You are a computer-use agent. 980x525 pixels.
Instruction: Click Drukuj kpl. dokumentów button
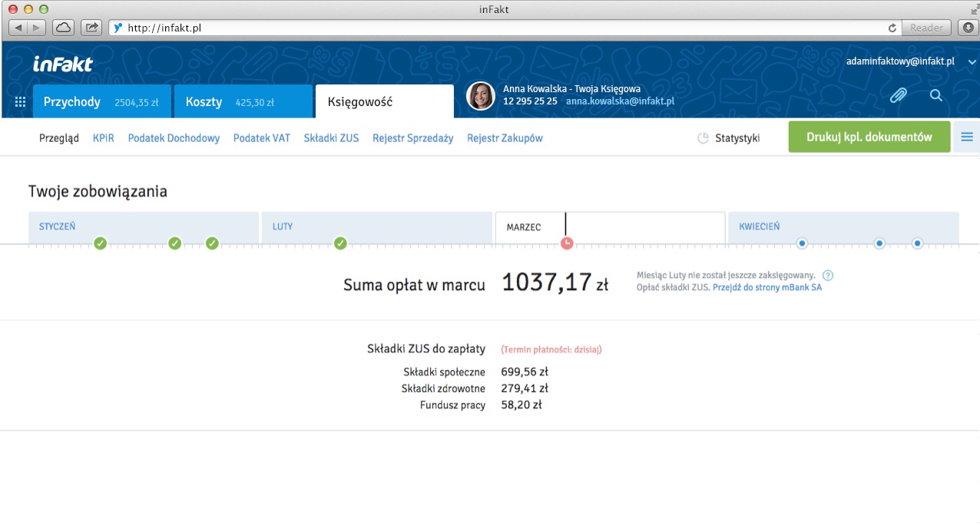(x=869, y=137)
